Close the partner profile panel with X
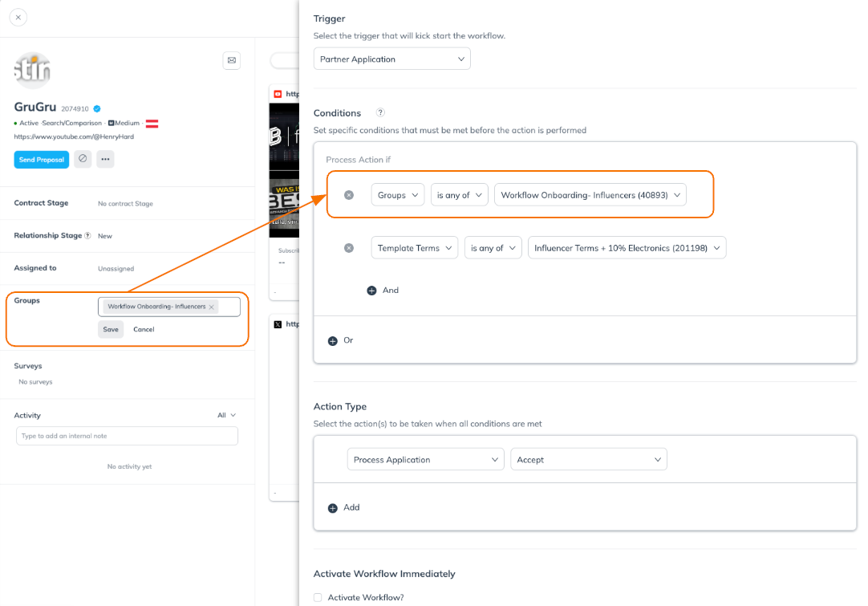Image resolution: width=868 pixels, height=606 pixels. click(x=18, y=17)
